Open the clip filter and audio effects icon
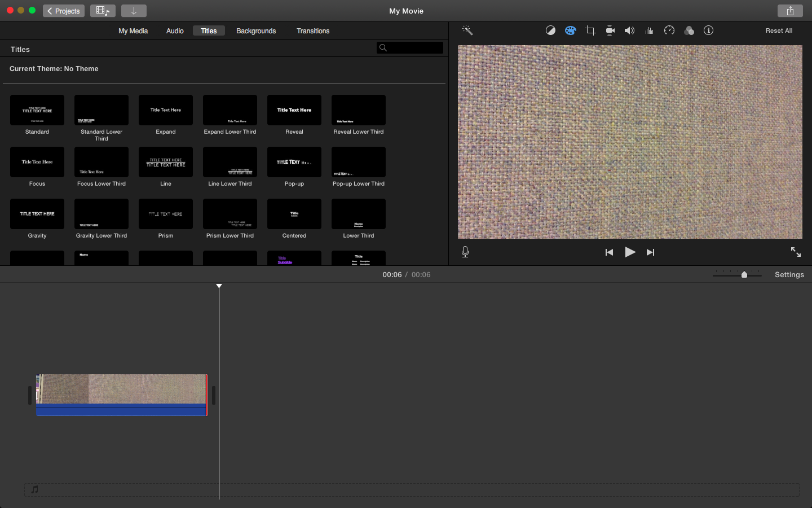This screenshot has width=812, height=508. (689, 30)
